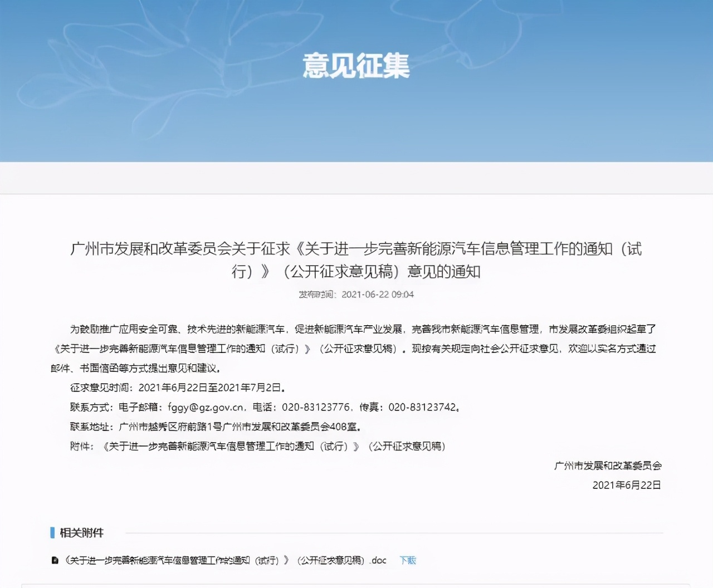
Task: Click the 相关附件 section heading
Action: tap(82, 533)
